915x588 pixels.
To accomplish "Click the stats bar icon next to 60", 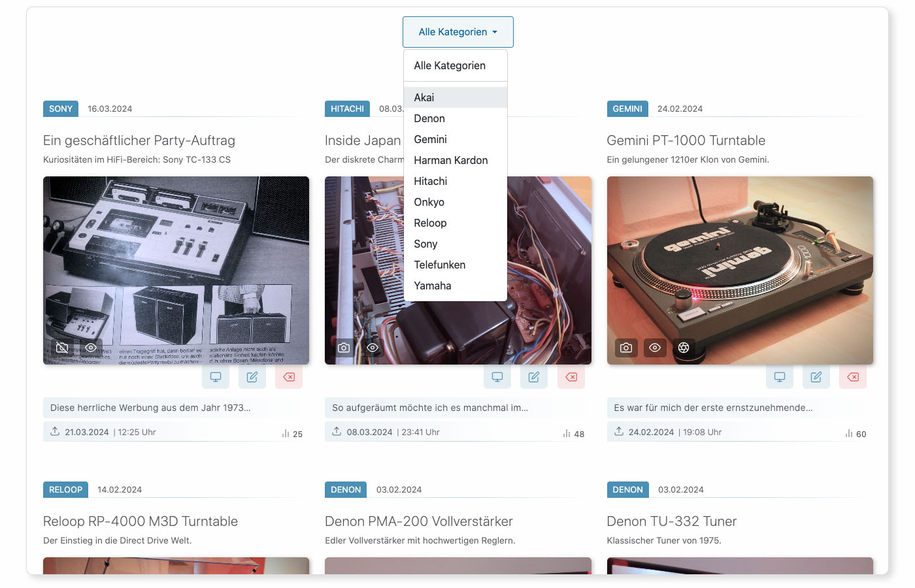I will [849, 433].
